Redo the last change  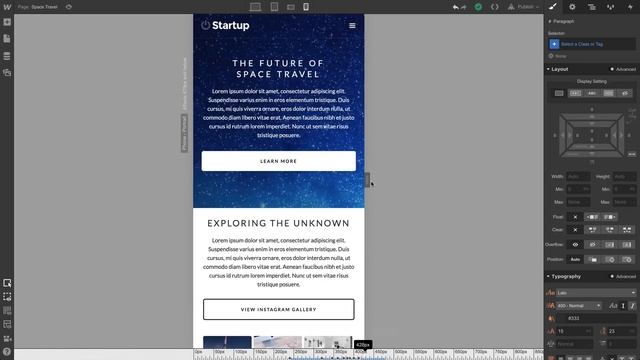tap(464, 7)
